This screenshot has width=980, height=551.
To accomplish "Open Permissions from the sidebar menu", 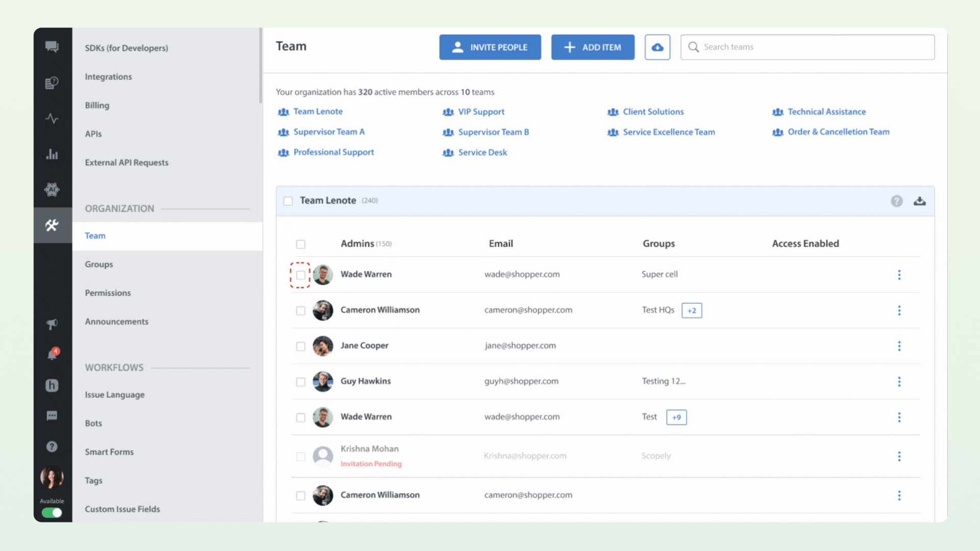I will [108, 292].
